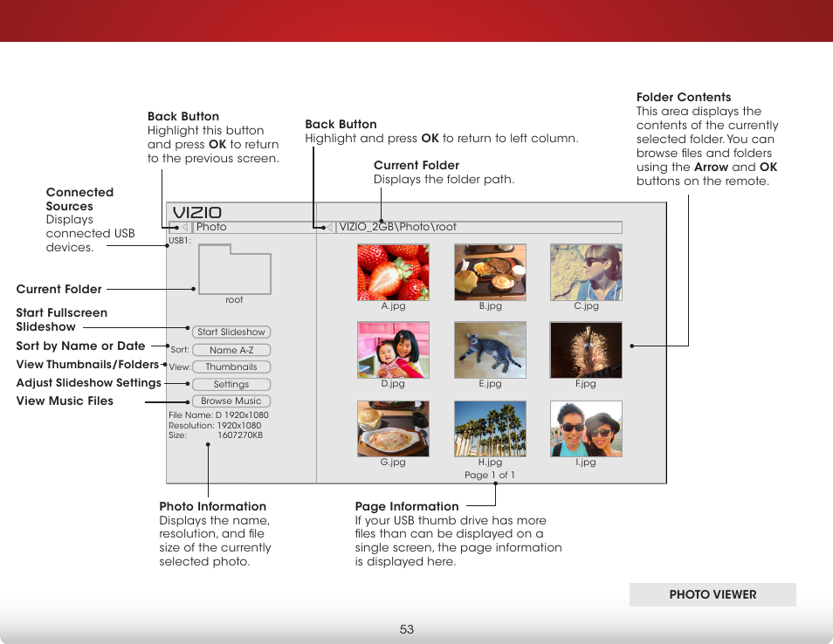Select the couple selfie photo I.jpg

pyautogui.click(x=586, y=429)
